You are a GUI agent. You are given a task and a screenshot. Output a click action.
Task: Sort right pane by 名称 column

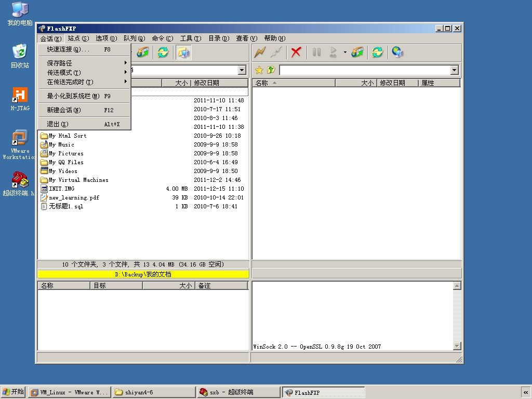[294, 83]
